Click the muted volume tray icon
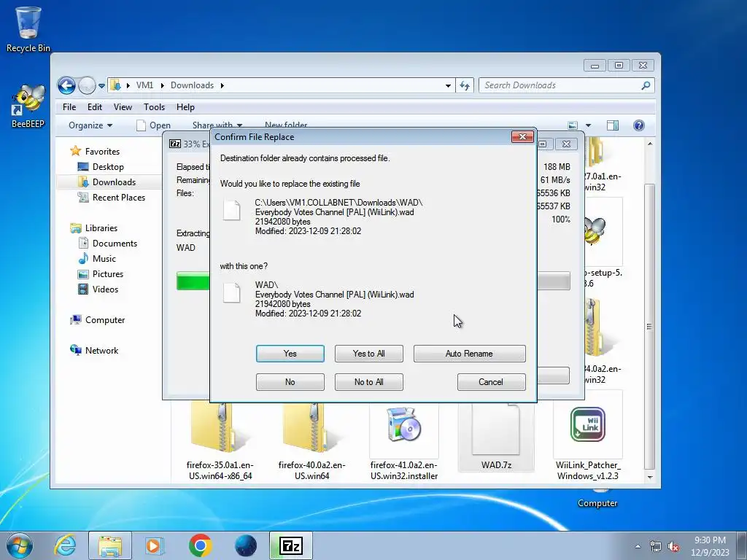The image size is (747, 560). coord(673,546)
